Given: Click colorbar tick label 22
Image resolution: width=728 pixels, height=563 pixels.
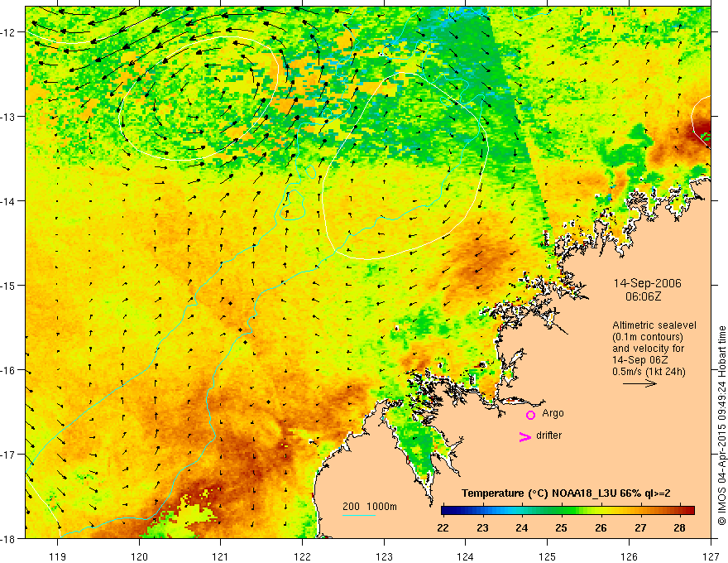Looking at the screenshot, I should point(443,528).
